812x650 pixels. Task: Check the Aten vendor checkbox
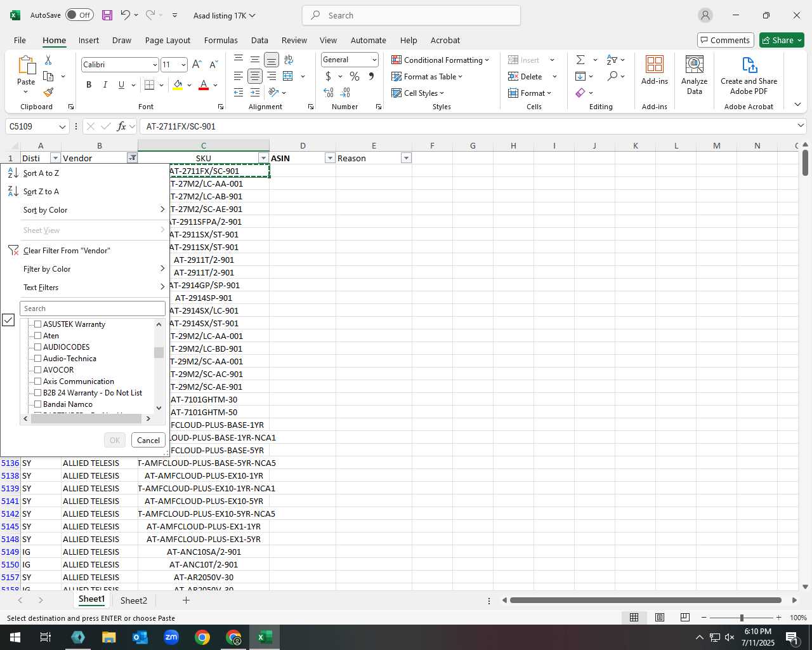37,336
